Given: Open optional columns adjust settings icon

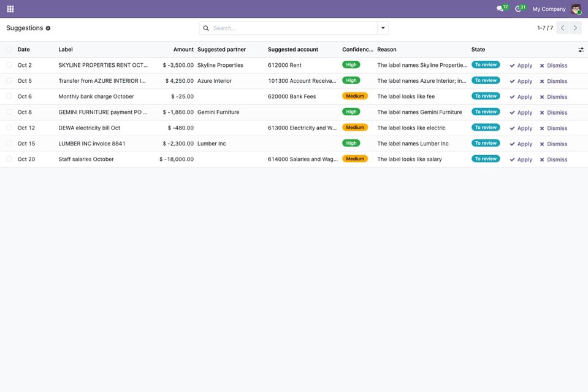Looking at the screenshot, I should [x=581, y=50].
